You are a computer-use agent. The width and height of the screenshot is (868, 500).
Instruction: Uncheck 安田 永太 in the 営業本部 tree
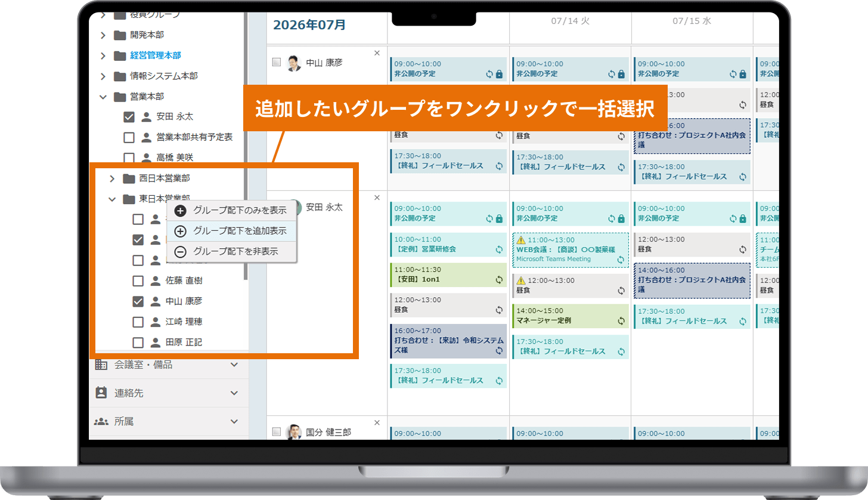click(129, 117)
